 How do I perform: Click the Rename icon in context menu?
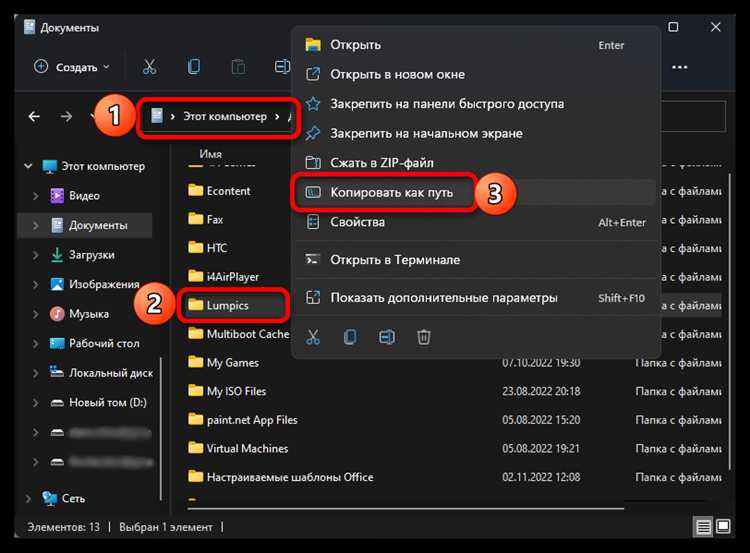point(386,337)
